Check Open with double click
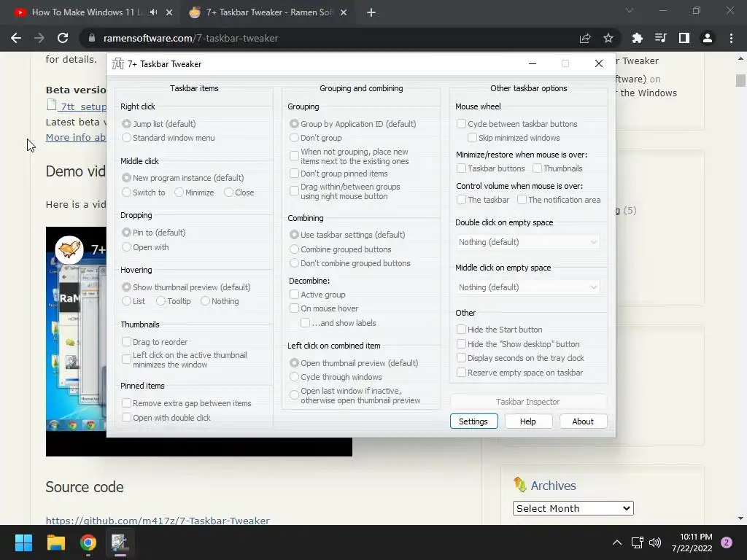 [166, 418]
